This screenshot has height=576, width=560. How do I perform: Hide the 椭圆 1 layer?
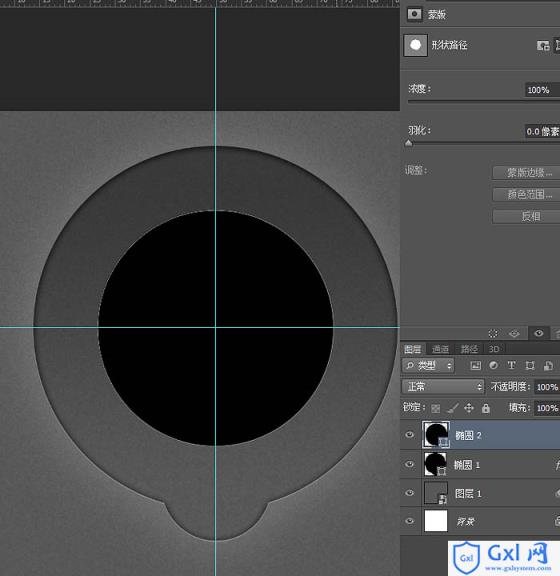(x=409, y=464)
